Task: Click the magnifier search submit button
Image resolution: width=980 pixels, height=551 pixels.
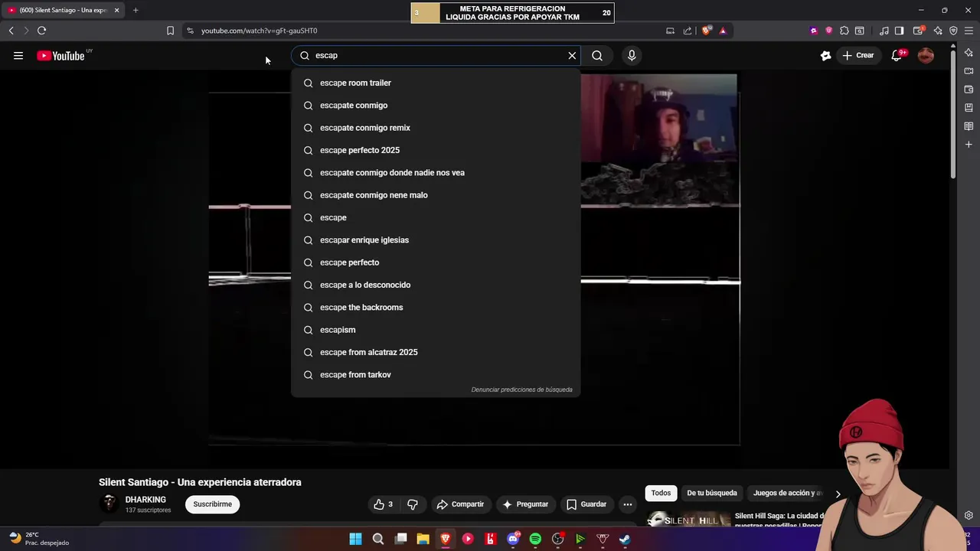Action: tap(597, 55)
